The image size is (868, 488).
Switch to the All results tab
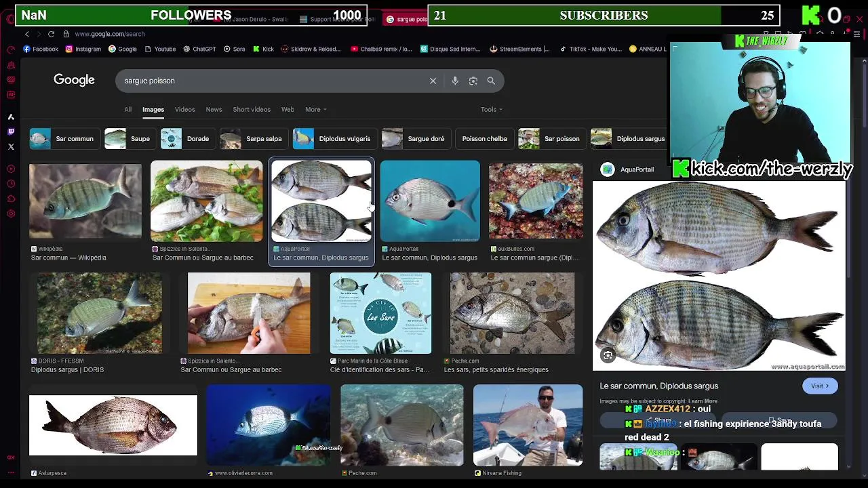point(127,109)
